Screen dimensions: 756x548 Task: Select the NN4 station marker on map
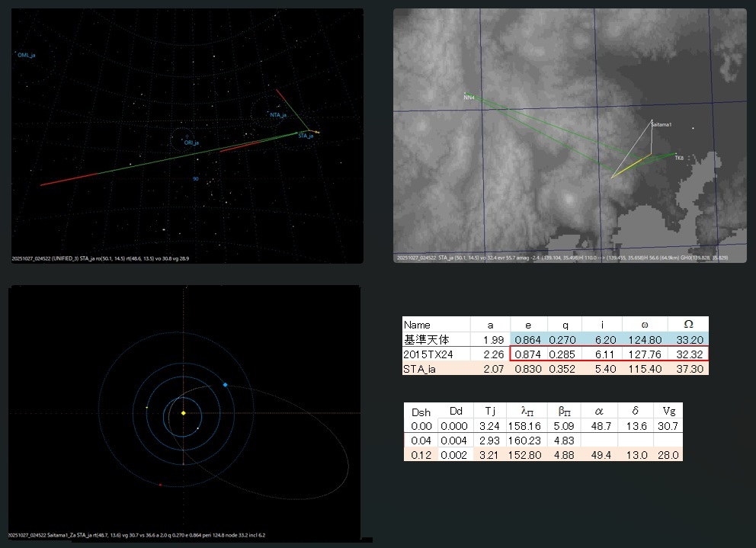[469, 98]
